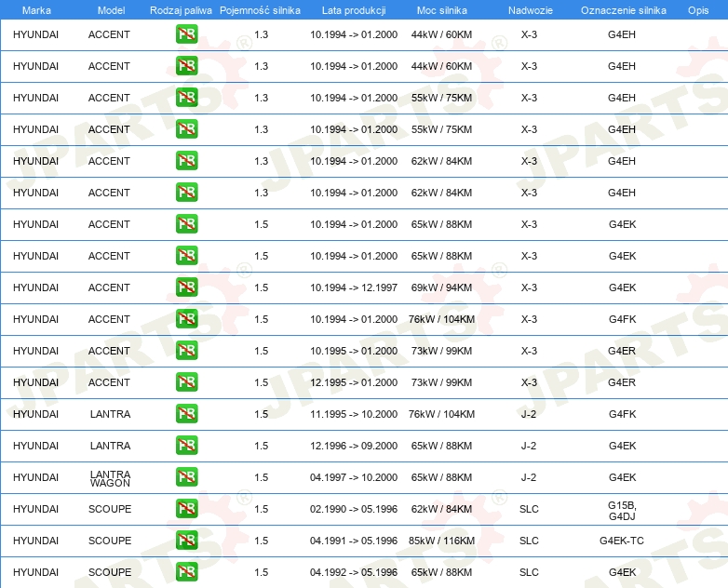Click the fuel icon in the Accent 10.1995 row
The width and height of the screenshot is (728, 588).
point(186,351)
